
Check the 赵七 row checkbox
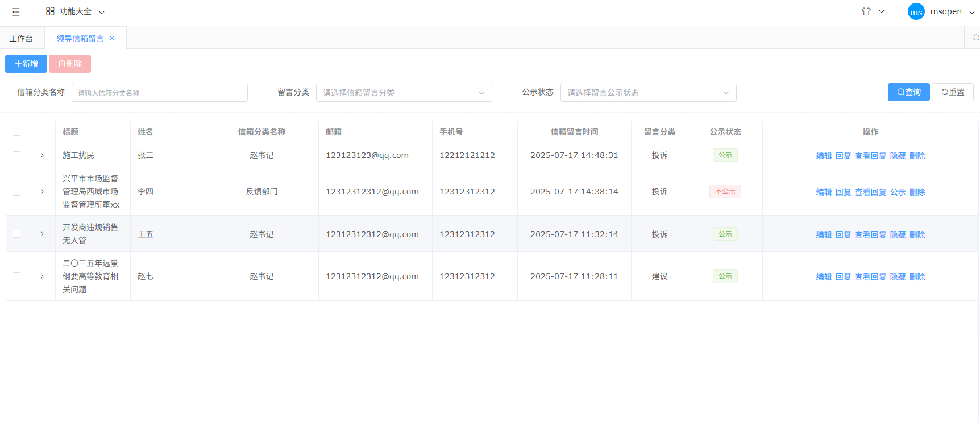click(16, 276)
